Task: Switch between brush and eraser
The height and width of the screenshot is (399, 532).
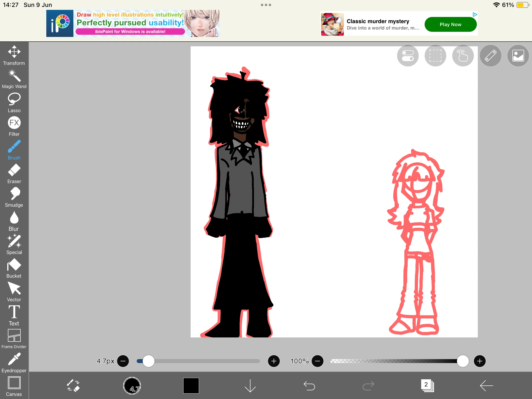Action: click(73, 385)
